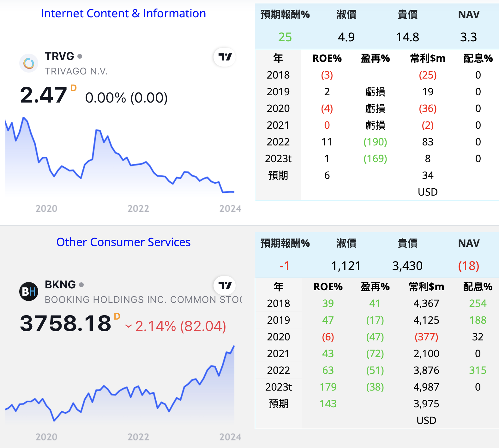499x448 pixels.
Task: Click the market status dot beside TRVG
Action: pos(80,56)
